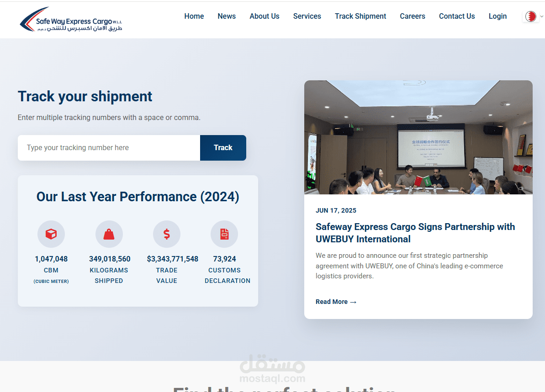
Task: Click the $3,343,771,548 trade value
Action: coord(172,259)
